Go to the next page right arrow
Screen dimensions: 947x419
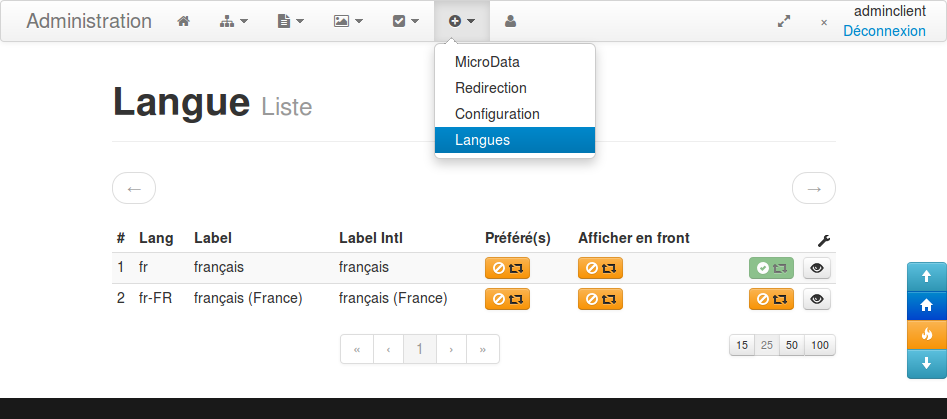(x=813, y=188)
